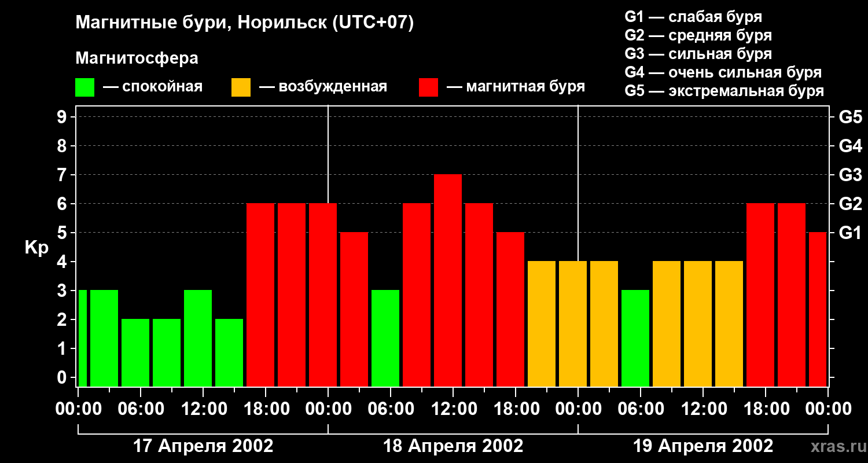Click the 'G1 — слабая буря' legend line
This screenshot has height=463, width=868.
coord(693,17)
